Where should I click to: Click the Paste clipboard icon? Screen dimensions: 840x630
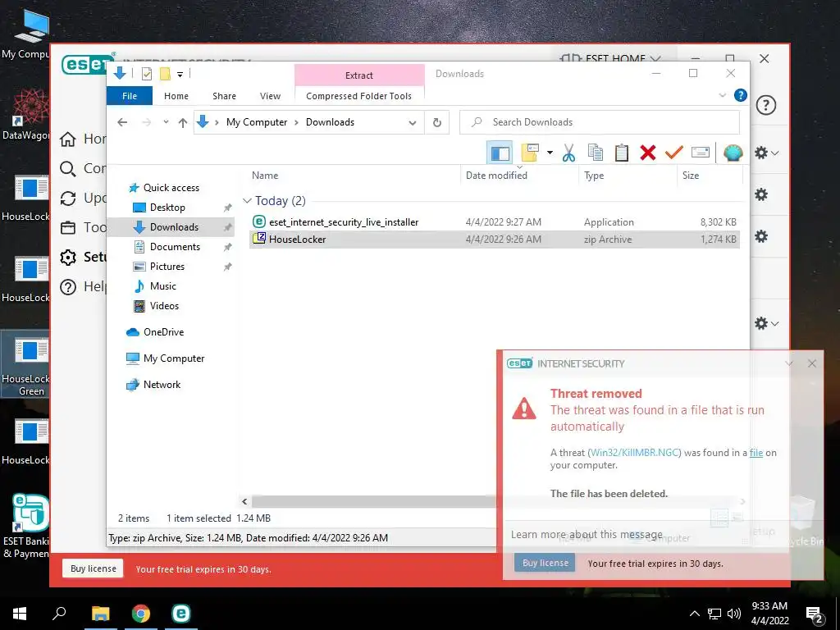(622, 153)
